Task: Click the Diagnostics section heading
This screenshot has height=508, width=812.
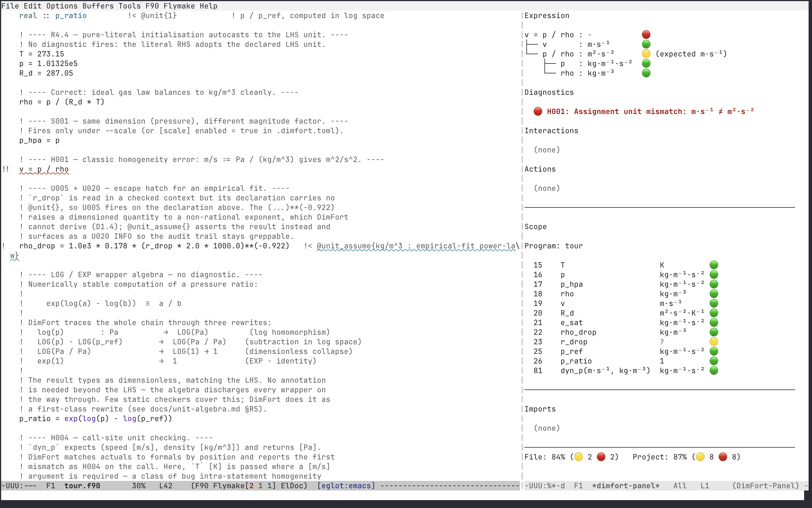Action: pyautogui.click(x=549, y=92)
